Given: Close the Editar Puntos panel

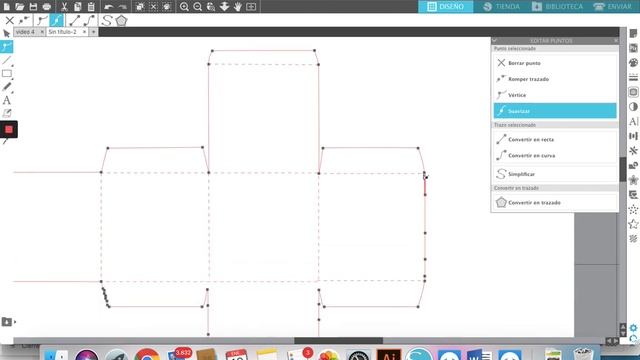Looking at the screenshot, I should click(616, 40).
